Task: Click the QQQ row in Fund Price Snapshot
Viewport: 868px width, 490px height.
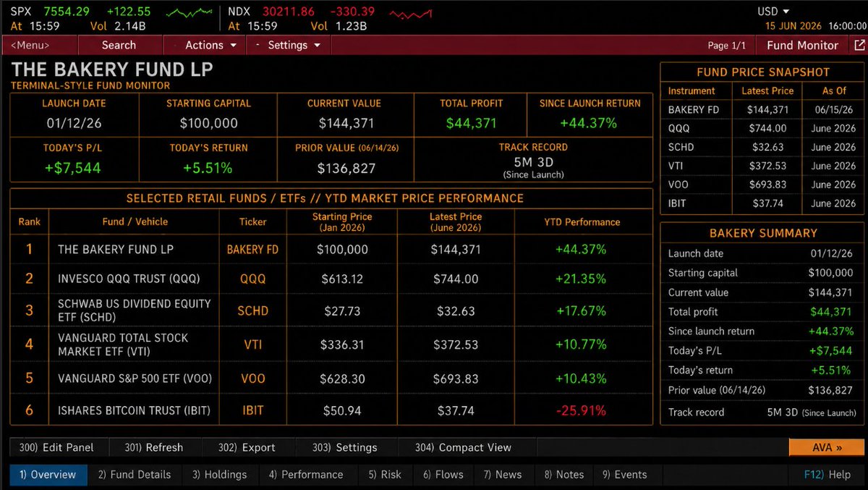Action: pos(762,128)
